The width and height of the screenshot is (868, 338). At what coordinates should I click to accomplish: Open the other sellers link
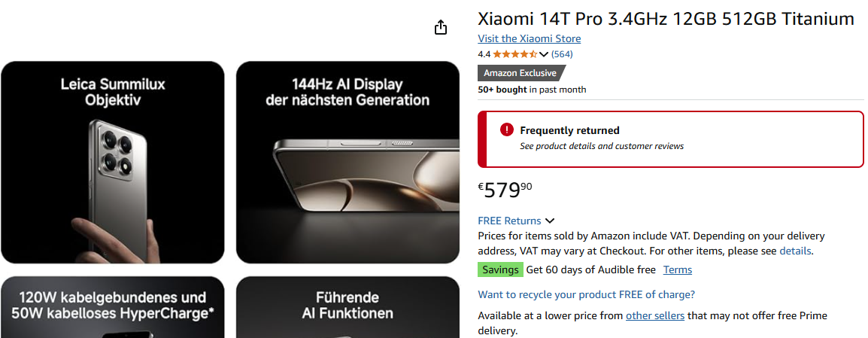pos(654,315)
